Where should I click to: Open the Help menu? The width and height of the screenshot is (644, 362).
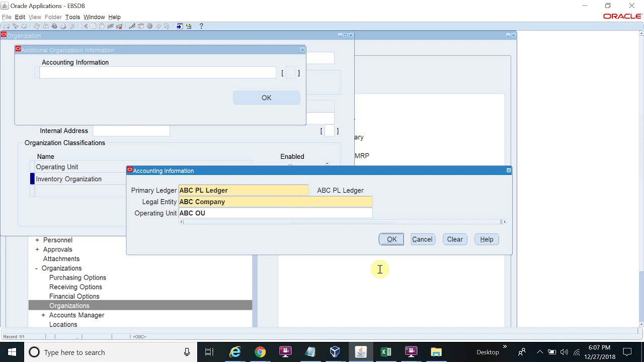[114, 17]
